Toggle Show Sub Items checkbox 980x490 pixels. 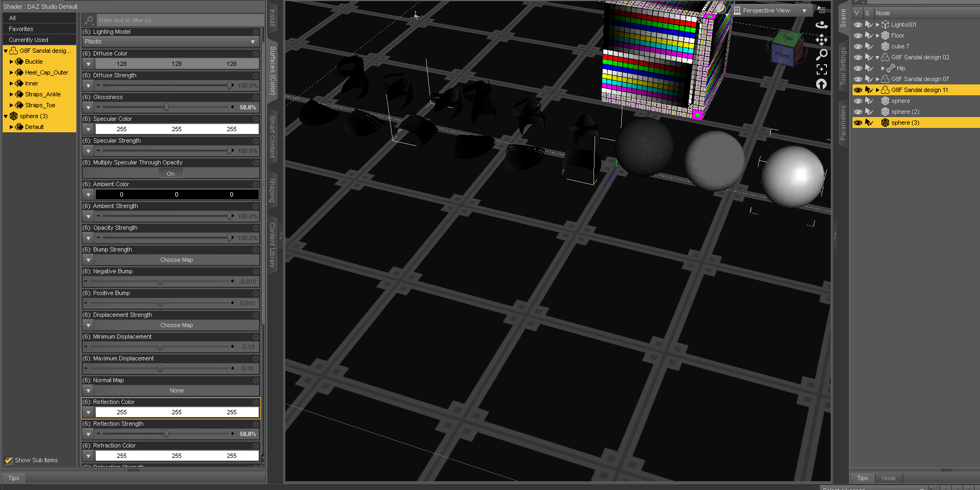(9, 460)
